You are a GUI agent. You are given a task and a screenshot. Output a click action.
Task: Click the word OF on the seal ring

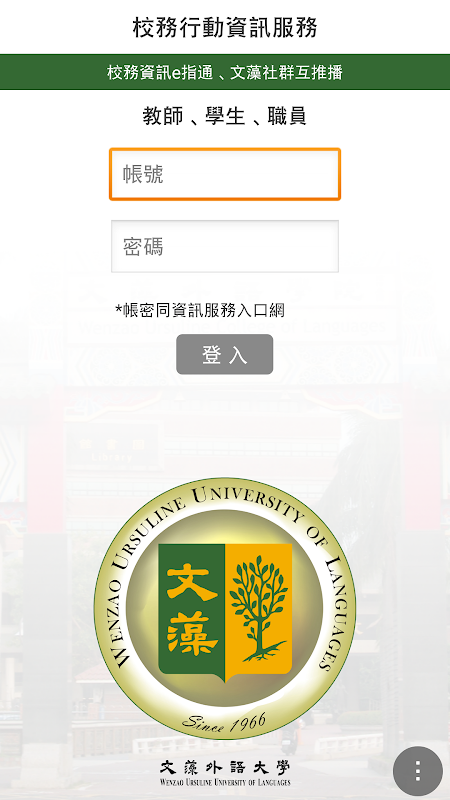(x=317, y=537)
